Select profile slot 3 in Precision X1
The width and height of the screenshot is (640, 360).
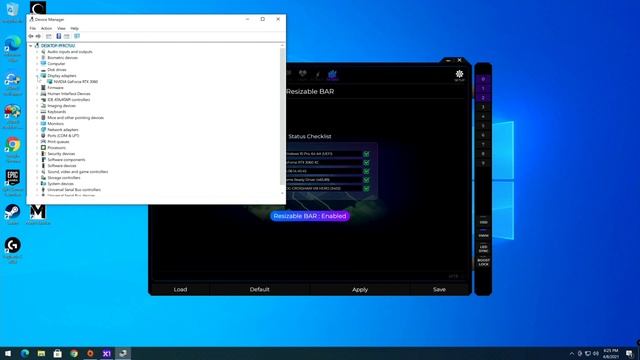[483, 107]
